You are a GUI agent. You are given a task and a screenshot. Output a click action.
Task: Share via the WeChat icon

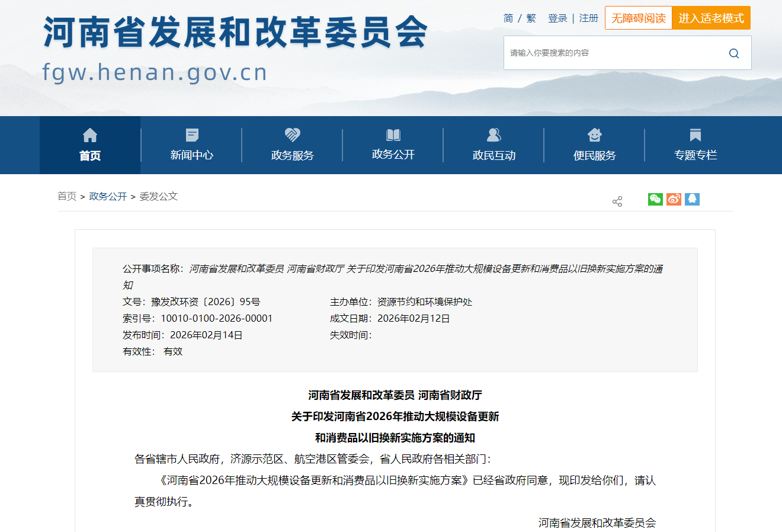point(655,199)
